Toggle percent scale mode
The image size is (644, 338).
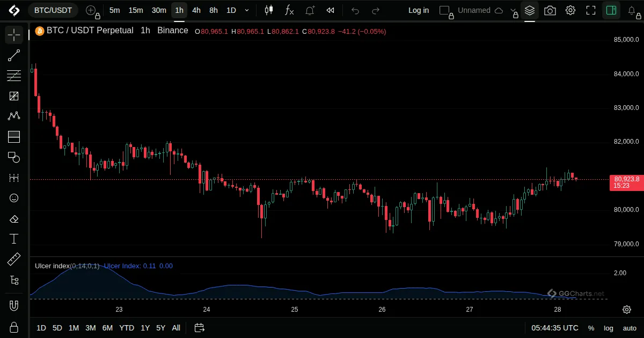591,328
